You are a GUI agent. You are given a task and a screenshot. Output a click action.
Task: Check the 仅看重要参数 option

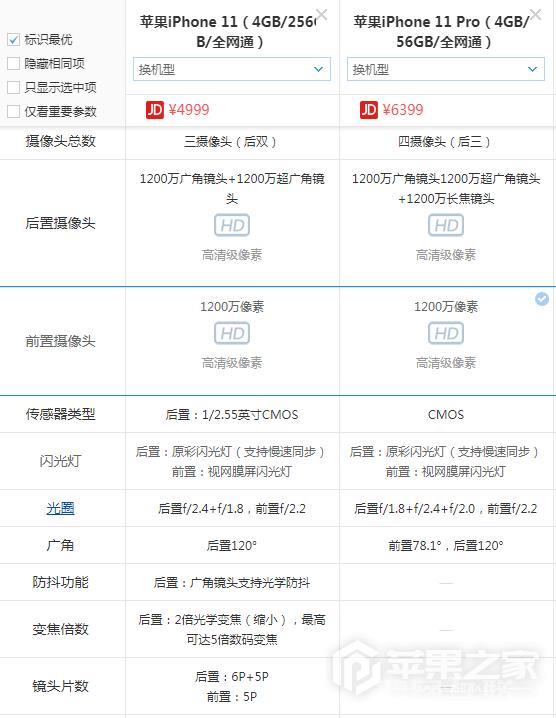[x=13, y=111]
